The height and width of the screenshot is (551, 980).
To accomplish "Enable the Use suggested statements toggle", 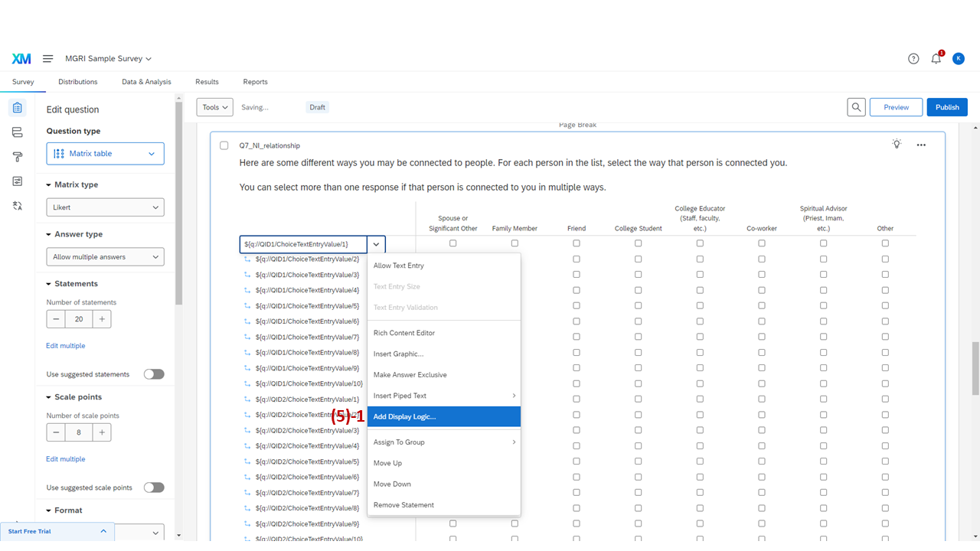I will pos(153,373).
